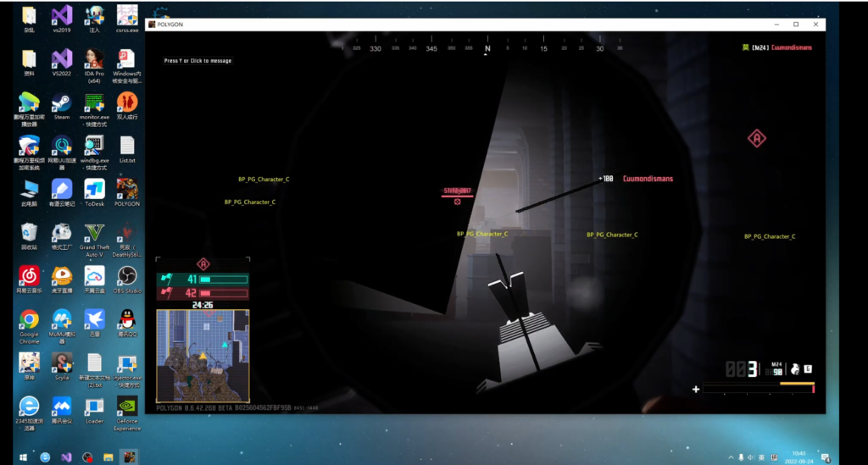Launch Google Chrome from desktop

(29, 326)
